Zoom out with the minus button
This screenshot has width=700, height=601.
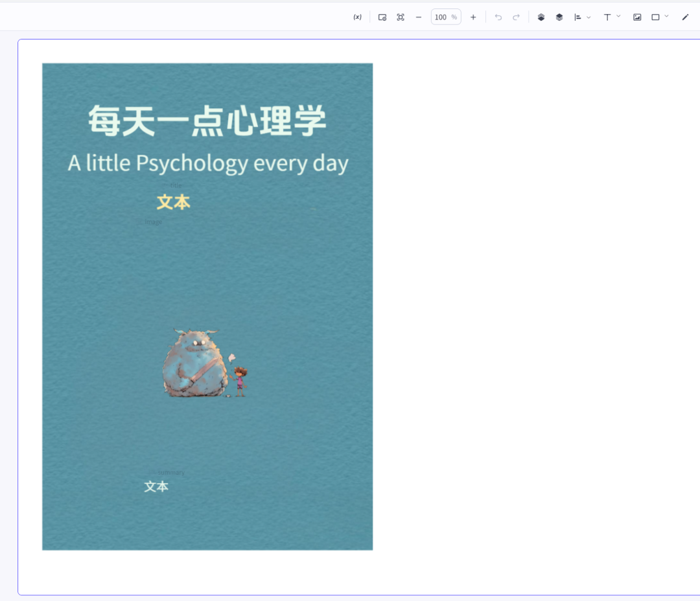[418, 17]
